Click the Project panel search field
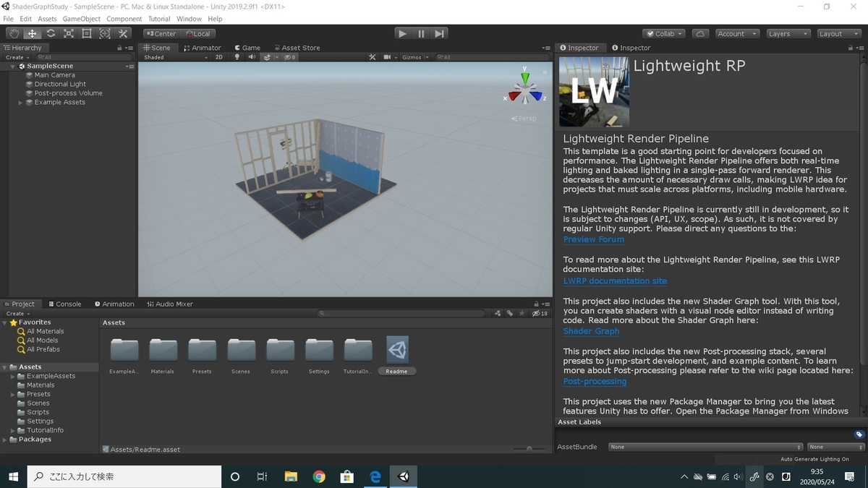Screen dimensions: 868x488 401,314
